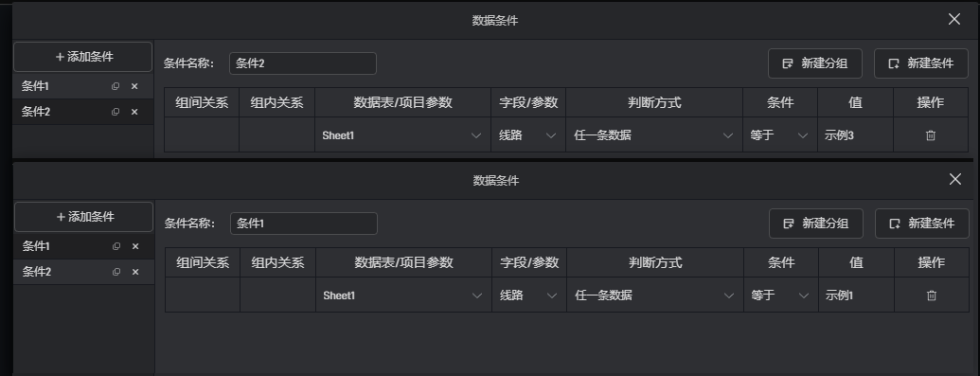The image size is (980, 376).
Task: Delete the row with value 示例1
Action: 932,295
